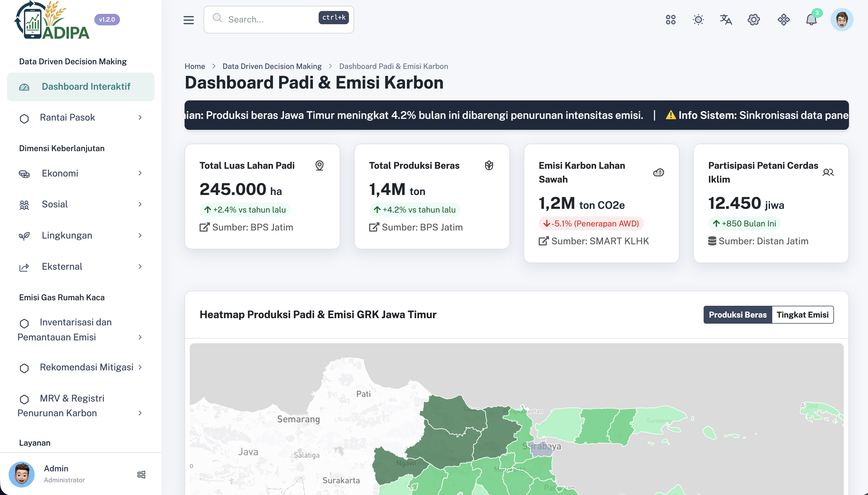Click the Ekonomi coins icon

pyautogui.click(x=24, y=174)
